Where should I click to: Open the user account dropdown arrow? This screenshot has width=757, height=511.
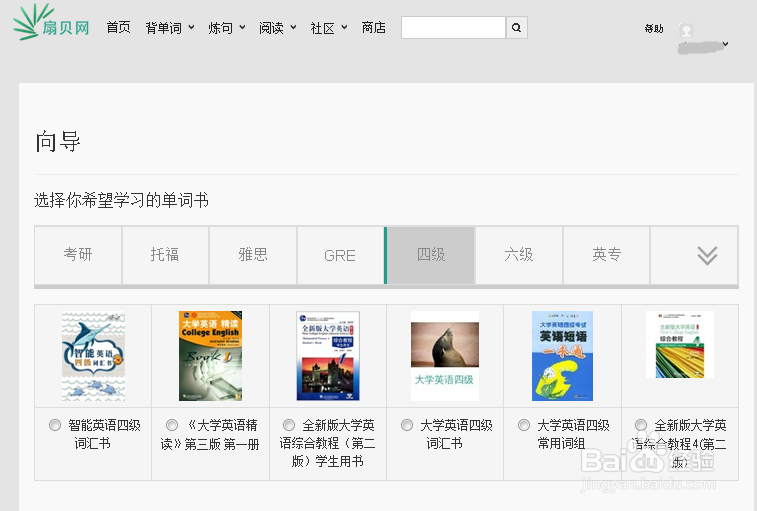[725, 44]
